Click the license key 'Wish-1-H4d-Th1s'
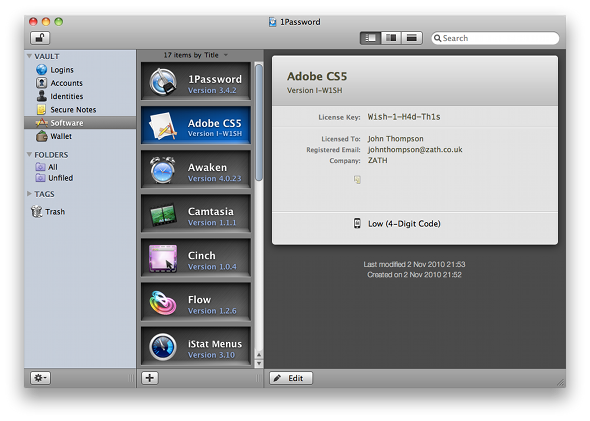This screenshot has height=421, width=590. point(404,117)
